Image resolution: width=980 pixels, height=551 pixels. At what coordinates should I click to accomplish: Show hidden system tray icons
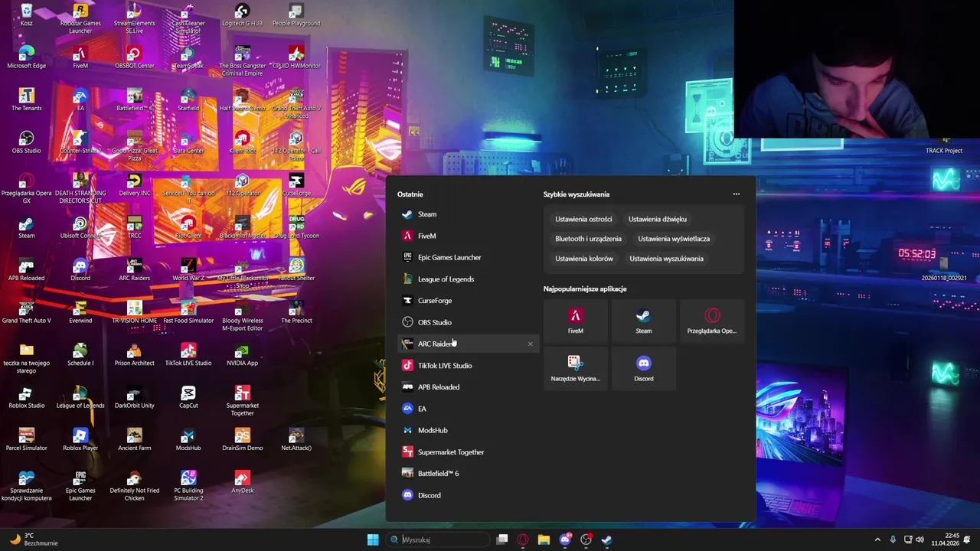(877, 540)
